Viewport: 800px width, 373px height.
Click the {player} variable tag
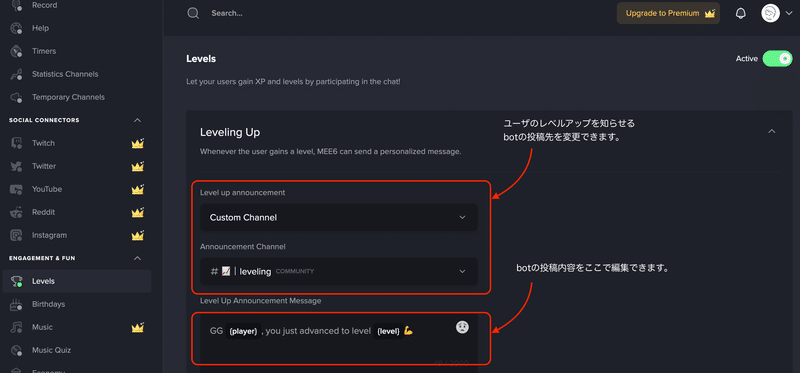tap(243, 332)
